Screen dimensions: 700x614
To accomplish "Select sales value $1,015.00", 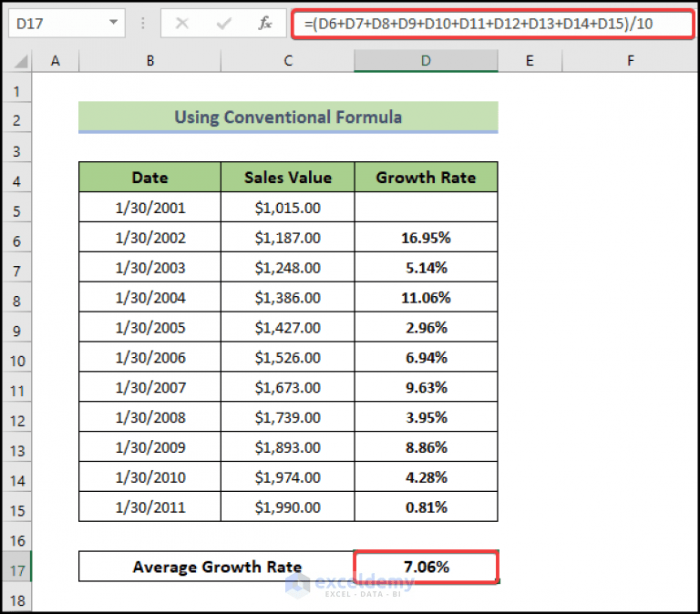I will (x=288, y=208).
